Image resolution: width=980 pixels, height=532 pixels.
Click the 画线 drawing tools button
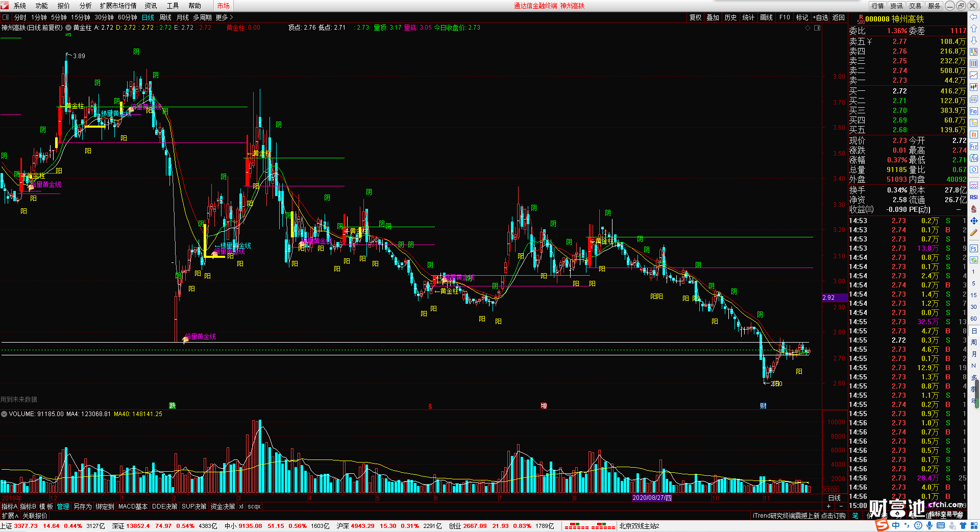click(x=767, y=17)
